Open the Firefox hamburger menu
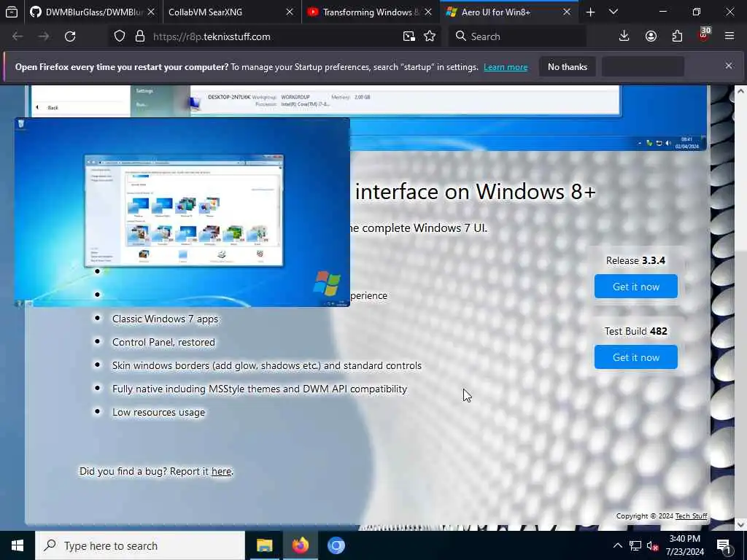 (x=729, y=36)
